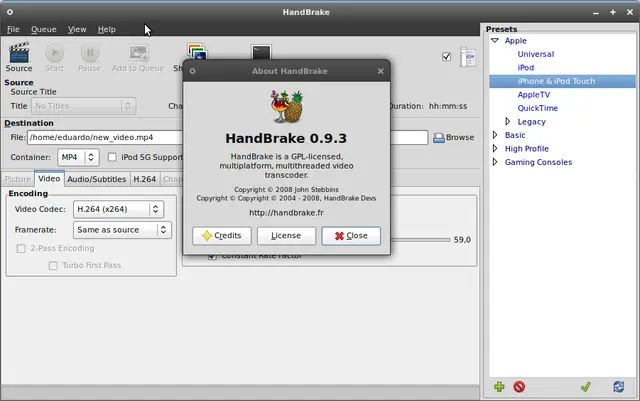Click the presets list icon at toolbar right
The image size is (640, 401).
[468, 57]
